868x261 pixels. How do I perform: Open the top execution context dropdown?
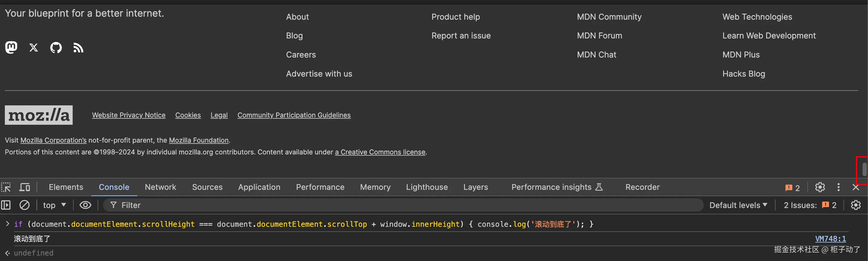(54, 205)
